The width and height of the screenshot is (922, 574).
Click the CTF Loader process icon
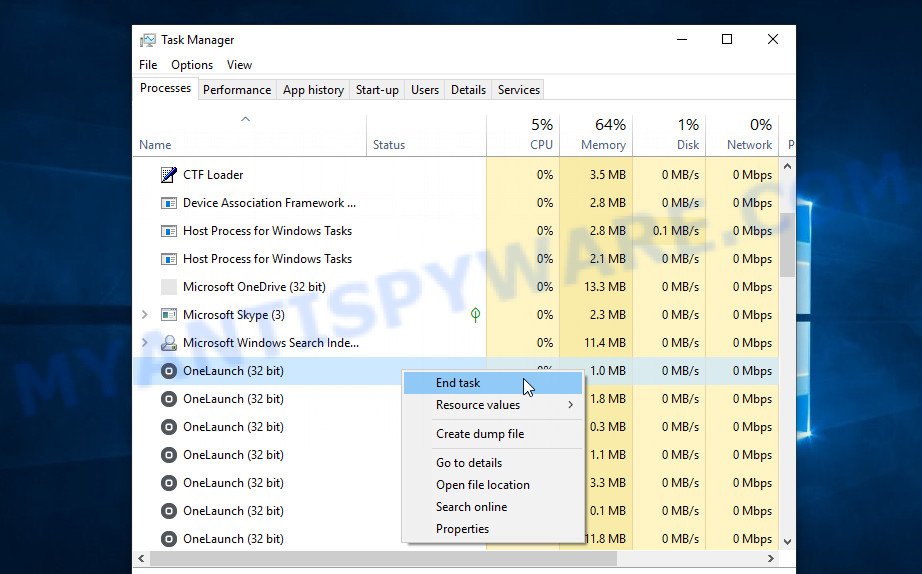[169, 175]
